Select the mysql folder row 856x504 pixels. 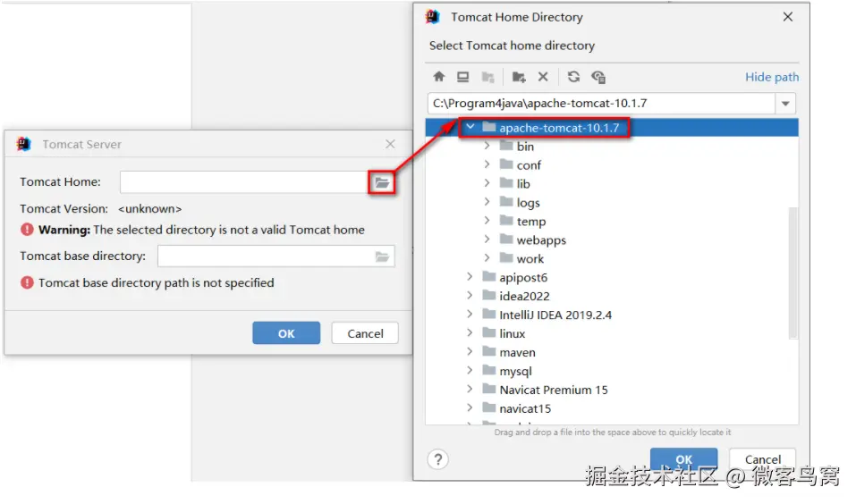point(612,371)
